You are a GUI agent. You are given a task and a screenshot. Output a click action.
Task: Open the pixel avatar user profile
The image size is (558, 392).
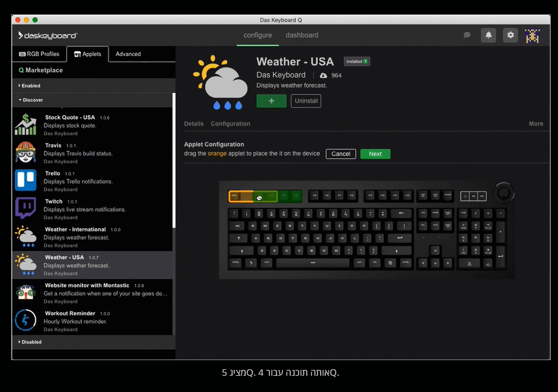533,36
